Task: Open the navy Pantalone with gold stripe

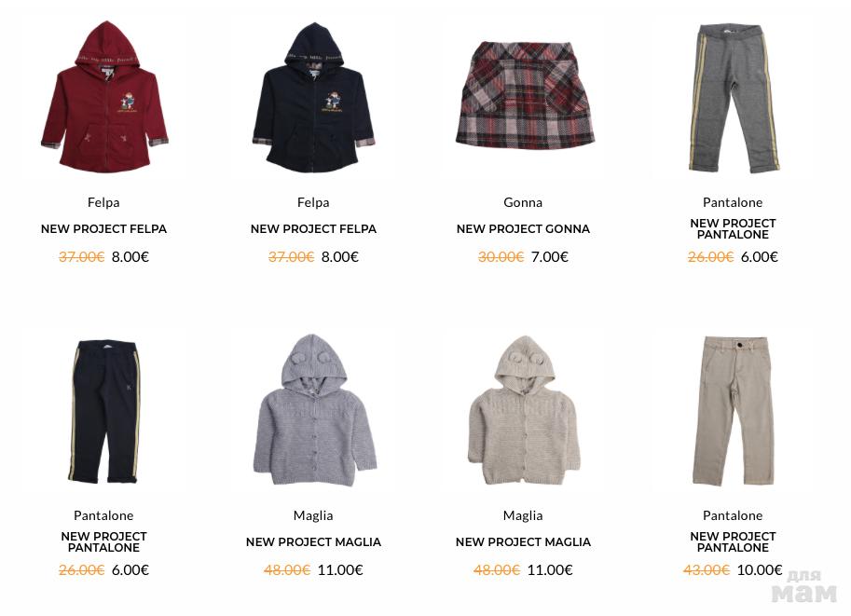Action: [x=104, y=411]
